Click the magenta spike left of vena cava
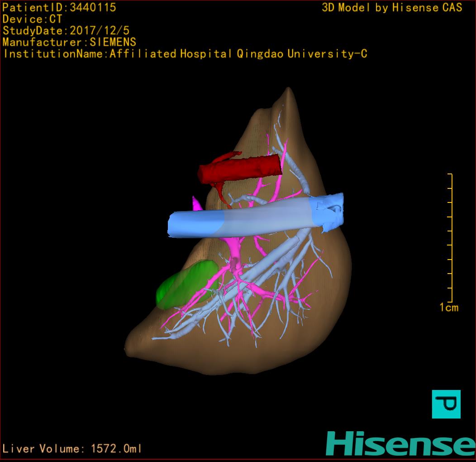The image size is (476, 462). [197, 204]
